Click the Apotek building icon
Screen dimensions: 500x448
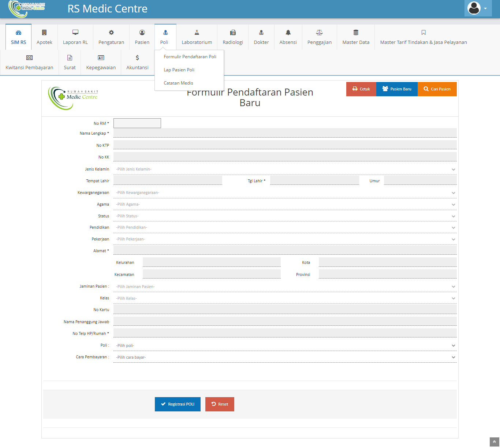tap(44, 33)
